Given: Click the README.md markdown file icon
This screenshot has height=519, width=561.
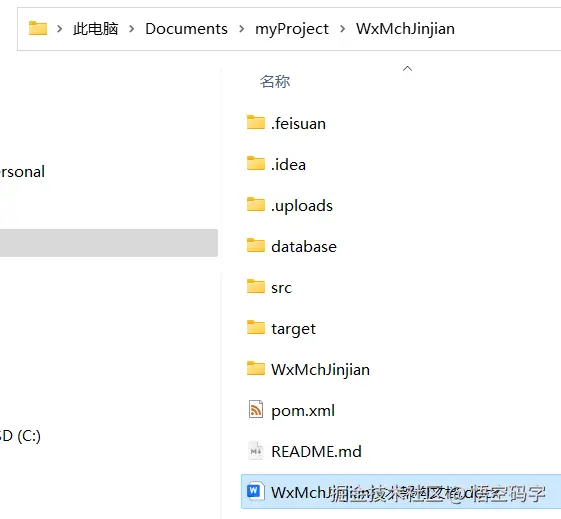Looking at the screenshot, I should click(x=256, y=451).
